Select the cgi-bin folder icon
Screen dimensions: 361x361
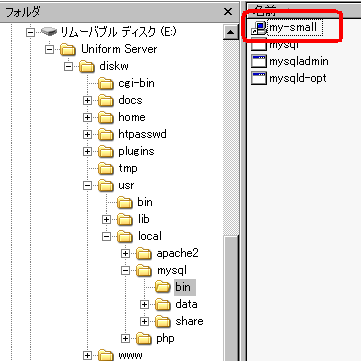(x=106, y=83)
